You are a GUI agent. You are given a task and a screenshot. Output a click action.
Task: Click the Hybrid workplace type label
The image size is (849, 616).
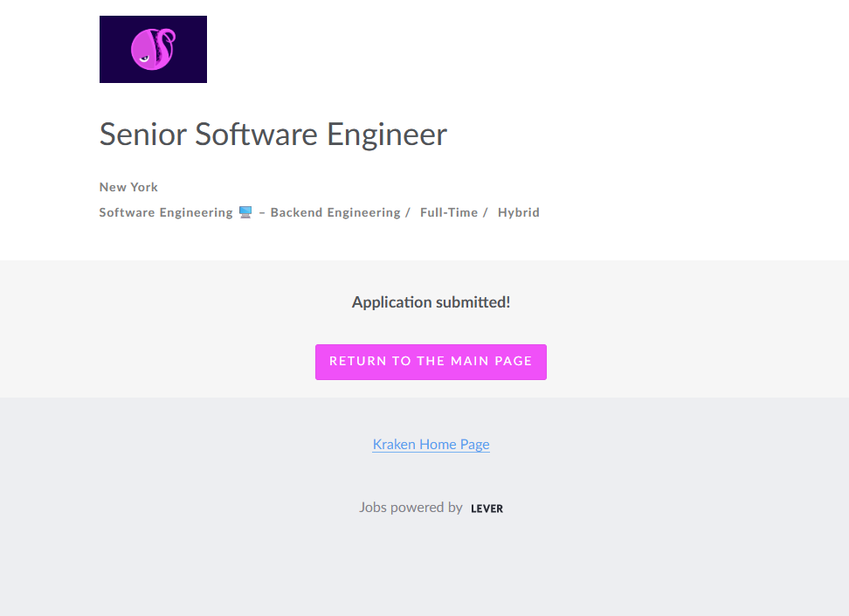tap(518, 212)
